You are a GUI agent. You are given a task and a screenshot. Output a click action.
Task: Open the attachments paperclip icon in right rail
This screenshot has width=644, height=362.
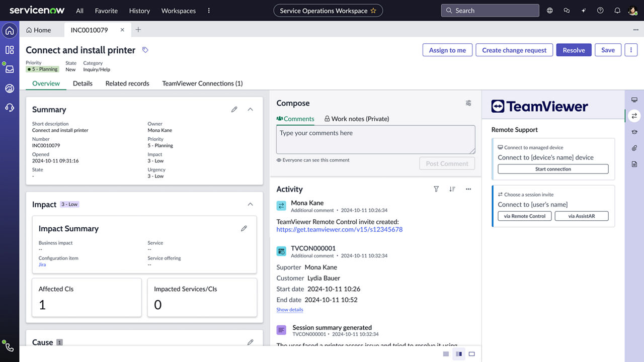click(x=634, y=148)
